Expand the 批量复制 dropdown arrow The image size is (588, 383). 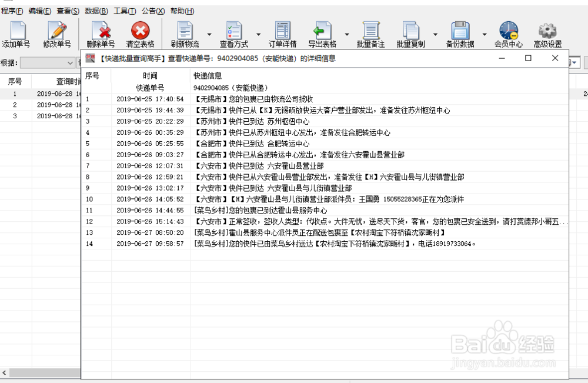click(435, 34)
